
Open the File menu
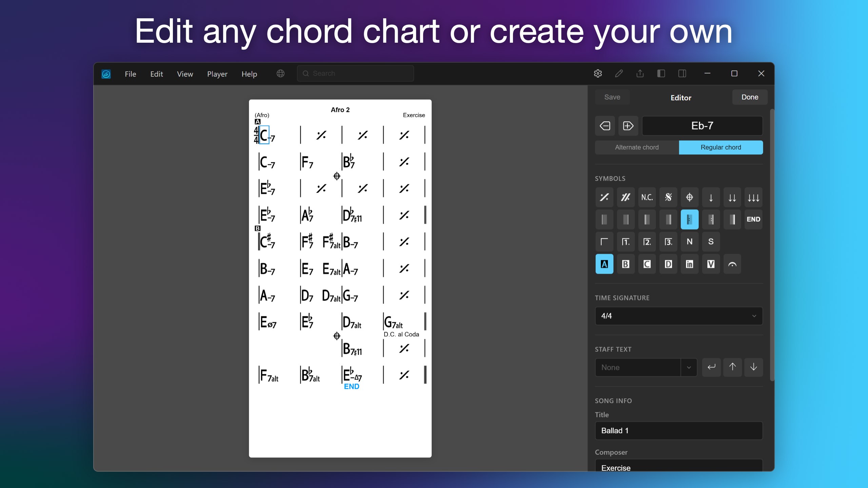click(x=131, y=74)
